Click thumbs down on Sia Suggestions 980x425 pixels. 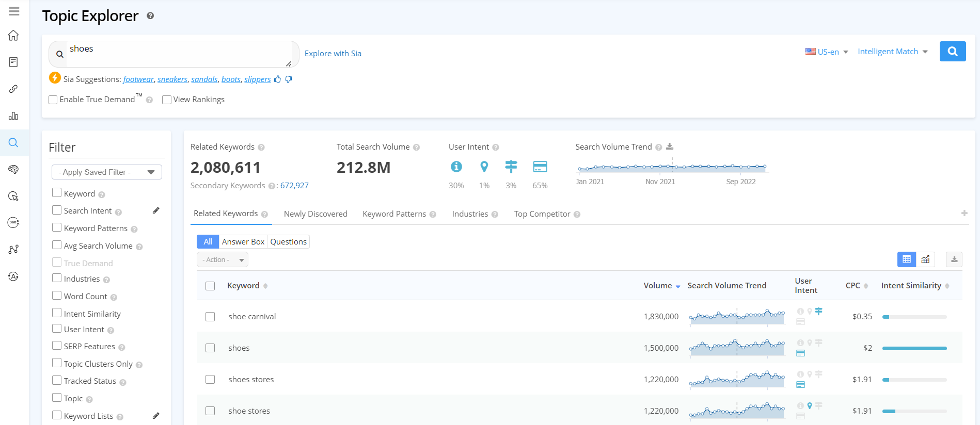[289, 79]
